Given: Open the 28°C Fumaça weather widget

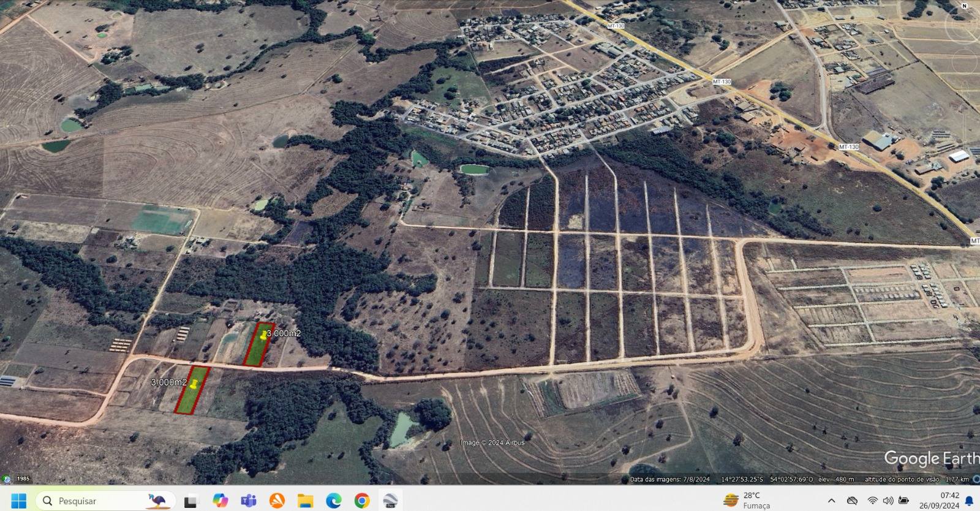Looking at the screenshot, I should [x=747, y=500].
